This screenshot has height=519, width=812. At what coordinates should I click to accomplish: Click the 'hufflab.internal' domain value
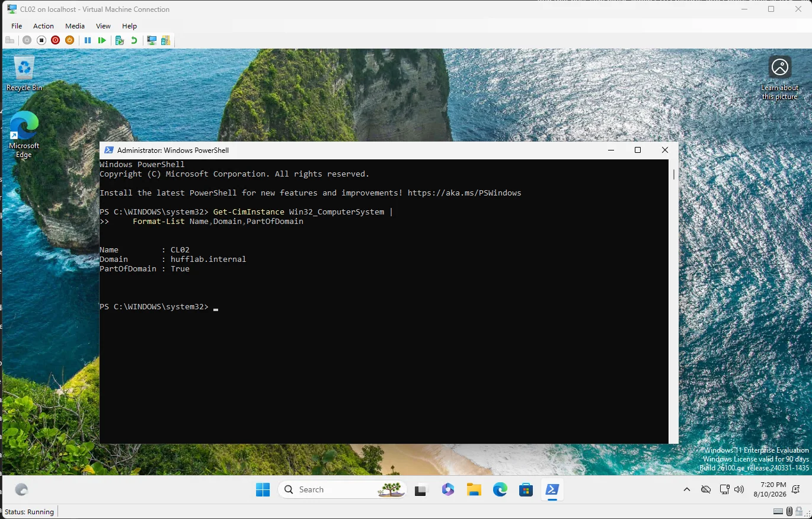[x=208, y=259]
